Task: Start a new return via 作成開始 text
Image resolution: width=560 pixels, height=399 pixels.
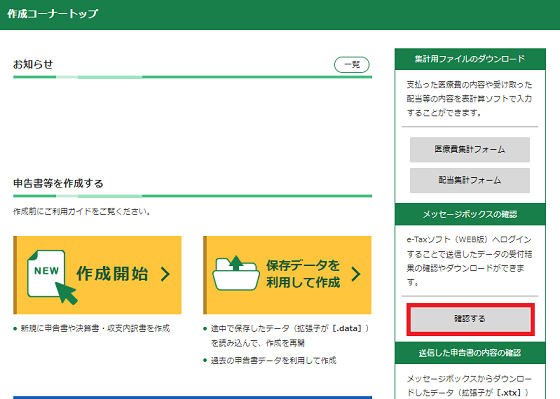Action: coord(112,274)
